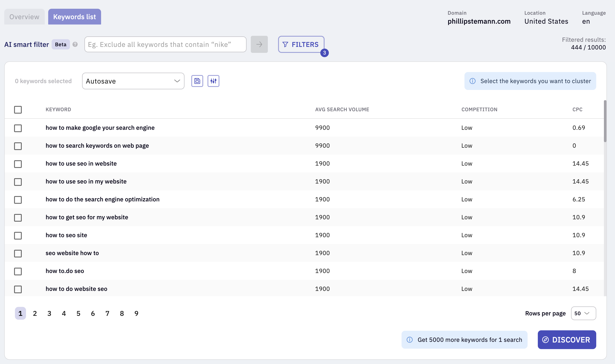Select the 'how to.do seo' checkbox
Viewport: 615px width, 364px height.
[x=18, y=271]
